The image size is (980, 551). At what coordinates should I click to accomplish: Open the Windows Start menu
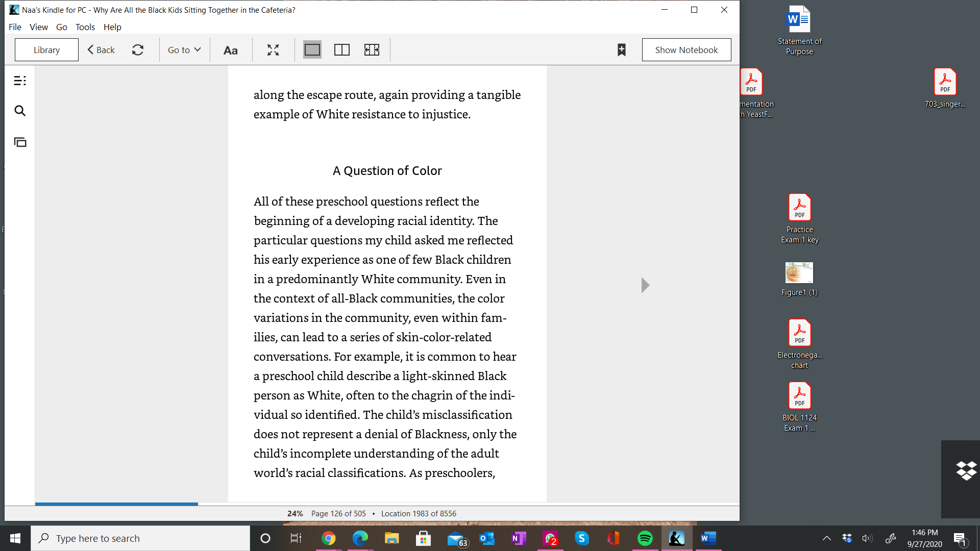click(15, 538)
